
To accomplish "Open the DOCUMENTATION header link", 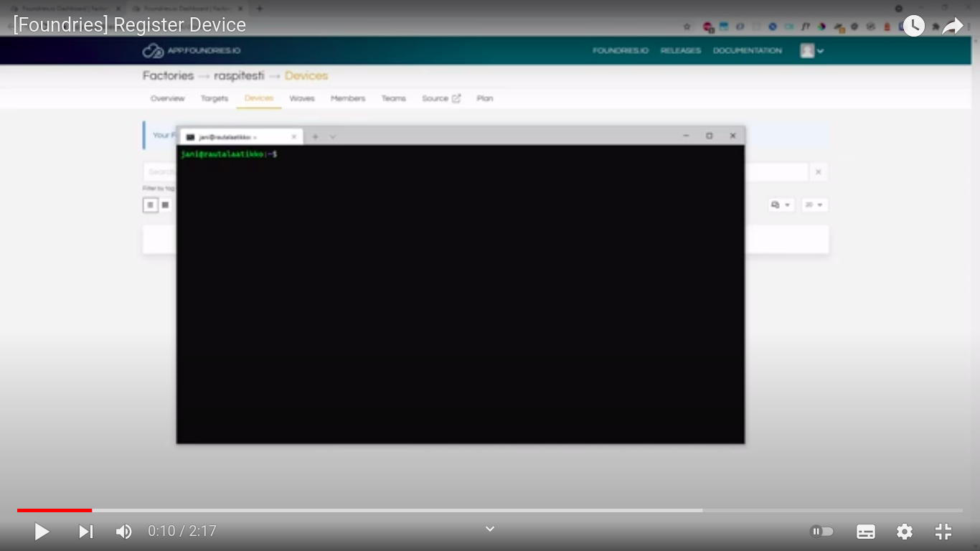I will pos(748,51).
